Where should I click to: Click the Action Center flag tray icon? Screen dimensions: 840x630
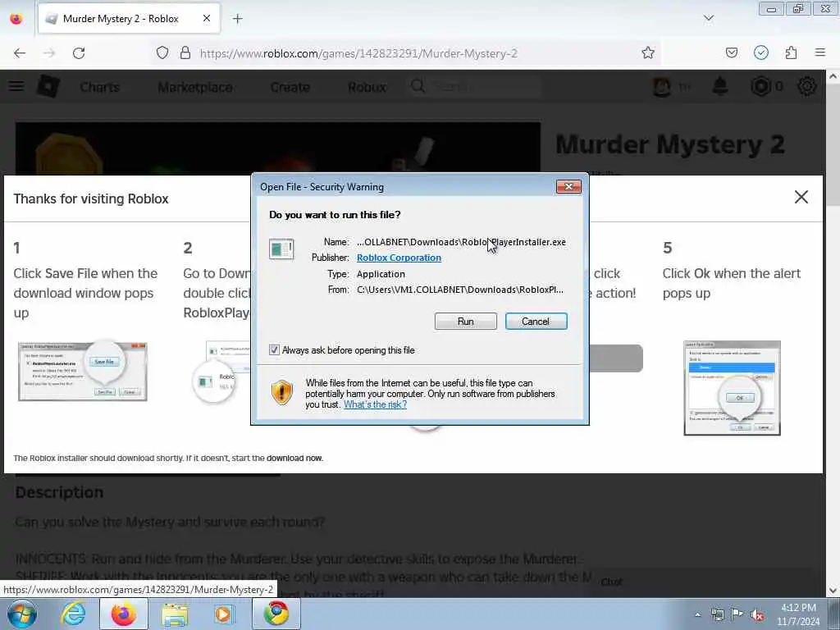[737, 614]
